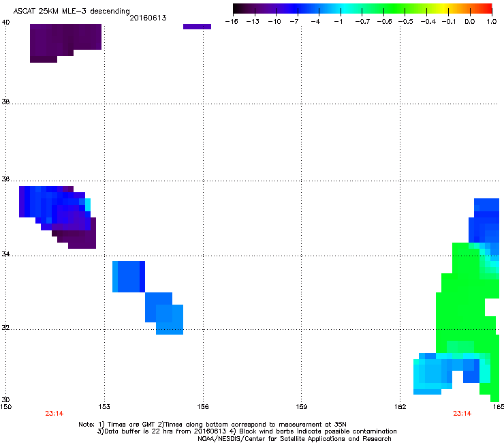Click the longitude label "153"
The height and width of the screenshot is (443, 504).
coord(104,407)
